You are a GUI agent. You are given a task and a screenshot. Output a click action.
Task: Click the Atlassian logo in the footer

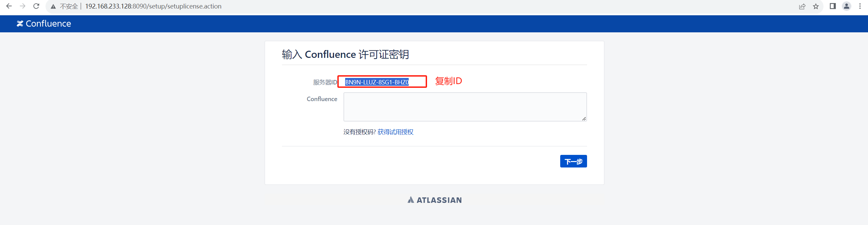(435, 200)
